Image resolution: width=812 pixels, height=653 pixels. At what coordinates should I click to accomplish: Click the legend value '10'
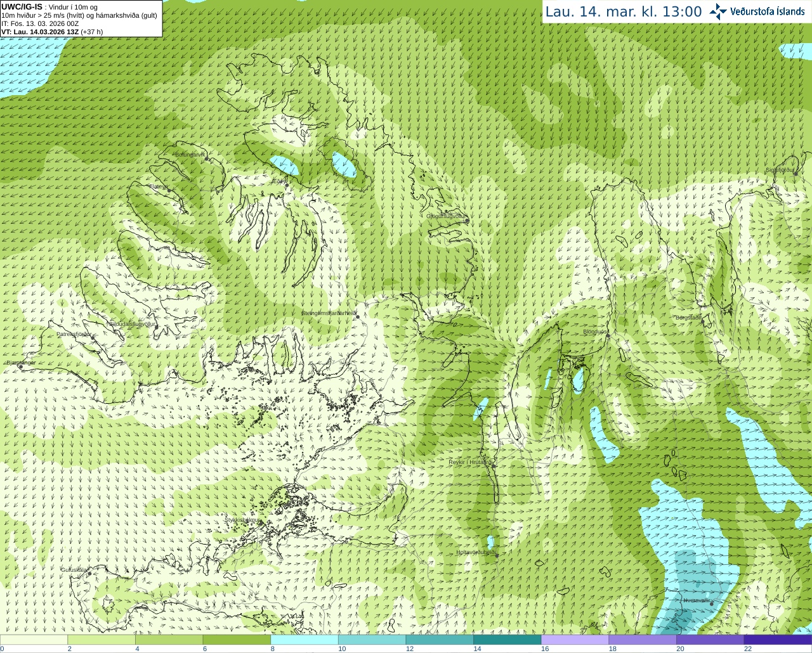click(342, 649)
